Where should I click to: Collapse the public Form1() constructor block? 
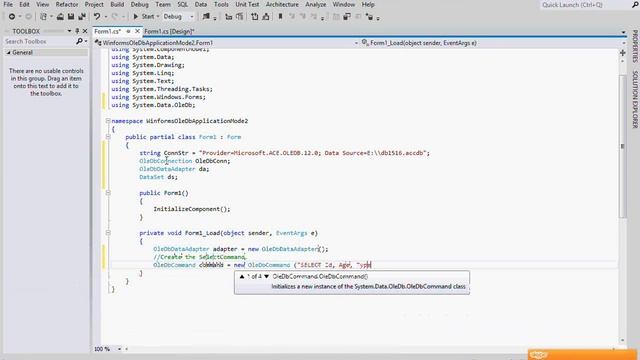click(x=108, y=193)
